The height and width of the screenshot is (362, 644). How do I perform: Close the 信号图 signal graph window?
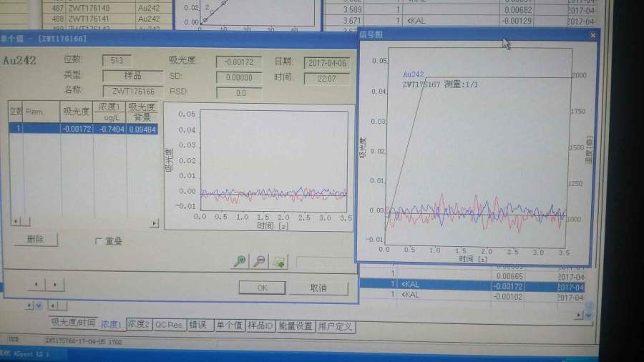[592, 35]
